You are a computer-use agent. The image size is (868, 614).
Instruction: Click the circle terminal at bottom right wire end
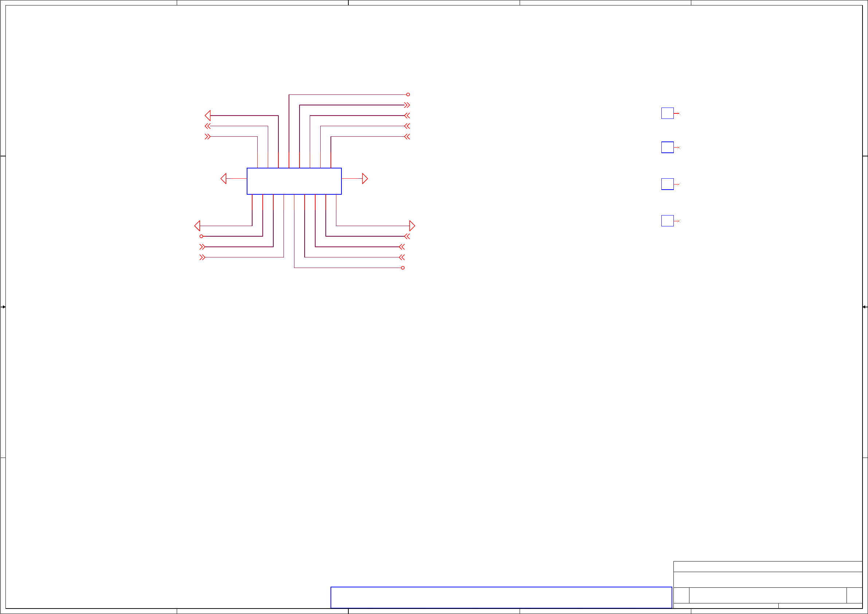coord(403,268)
